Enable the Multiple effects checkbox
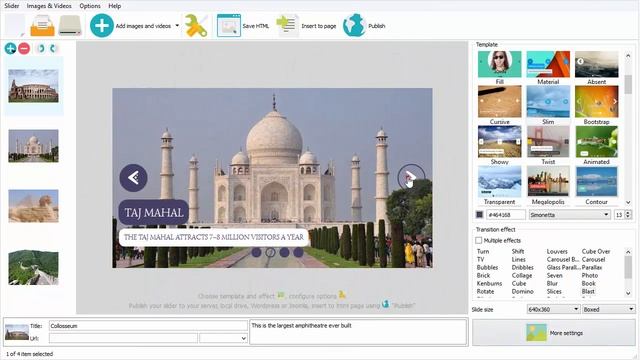Viewport: 640px width, 360px height. tap(479, 240)
